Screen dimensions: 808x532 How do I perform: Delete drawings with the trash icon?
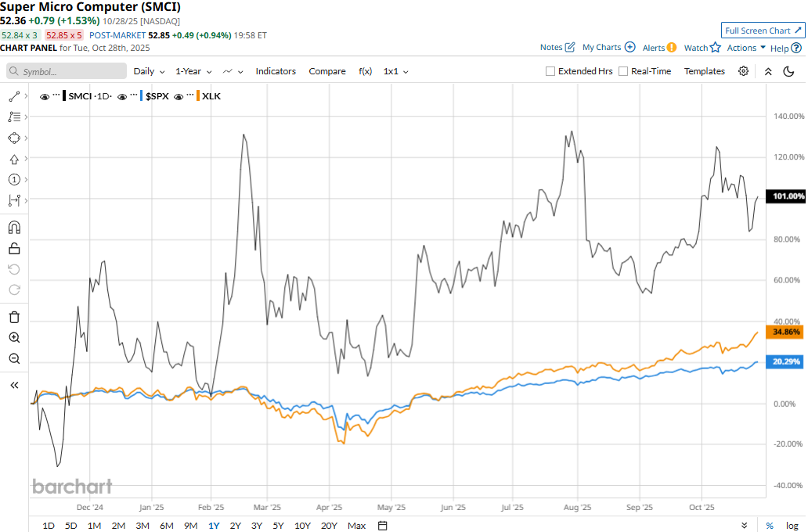click(13, 317)
